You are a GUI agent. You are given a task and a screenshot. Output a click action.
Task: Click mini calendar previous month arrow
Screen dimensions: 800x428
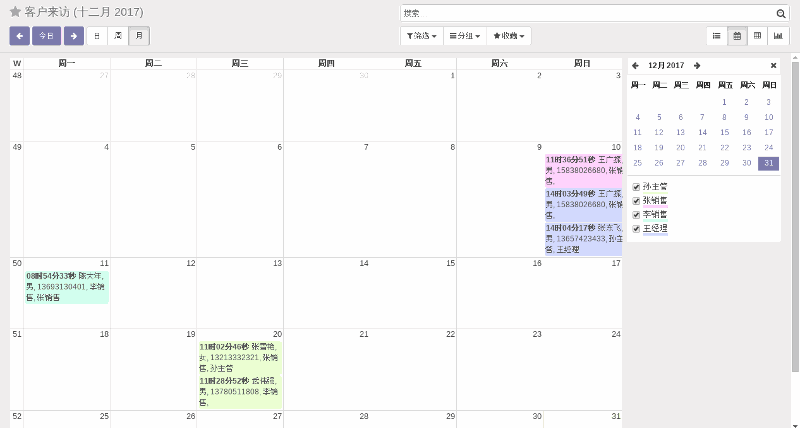(635, 65)
